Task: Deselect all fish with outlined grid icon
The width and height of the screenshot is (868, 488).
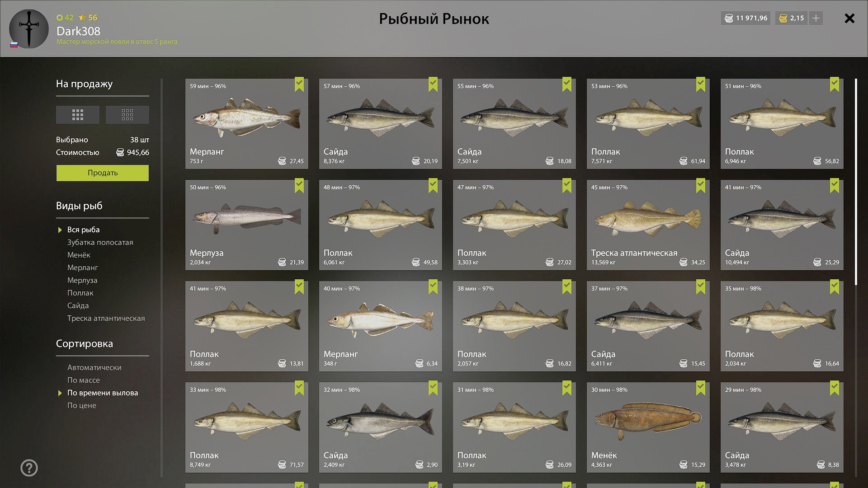Action: pos(127,115)
